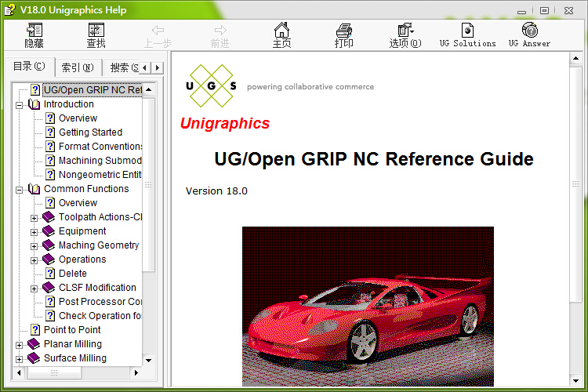Collapse the Introduction tree node
This screenshot has height=392, width=588.
20,104
